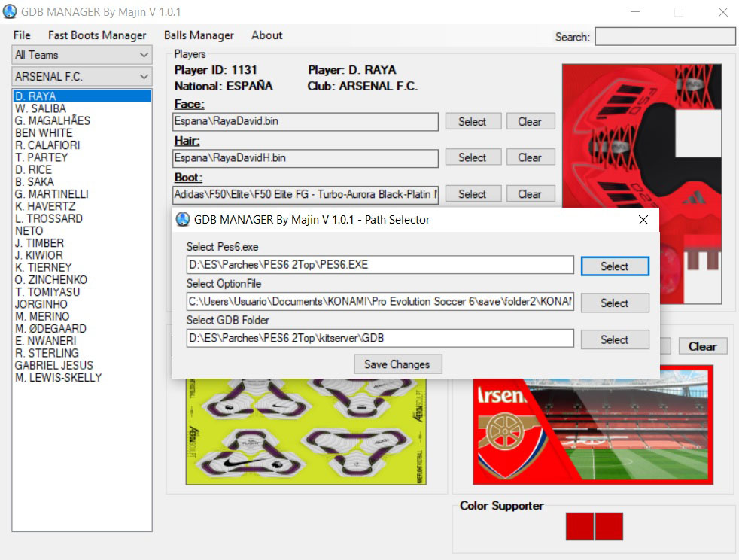Click the Path Selector dialog icon
The image size is (739, 560).
coord(183,219)
